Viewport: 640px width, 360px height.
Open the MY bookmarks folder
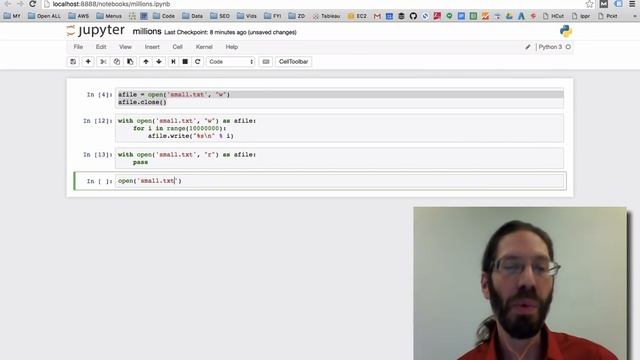[12, 16]
